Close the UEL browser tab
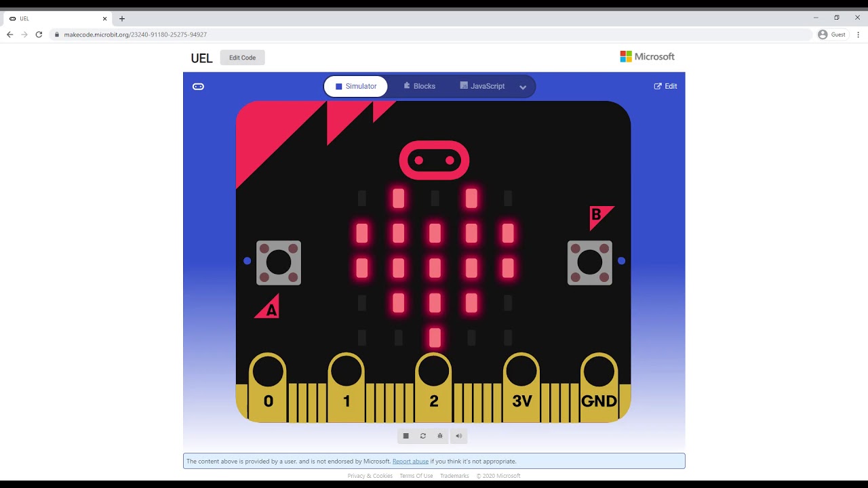Image resolution: width=868 pixels, height=488 pixels. [104, 18]
